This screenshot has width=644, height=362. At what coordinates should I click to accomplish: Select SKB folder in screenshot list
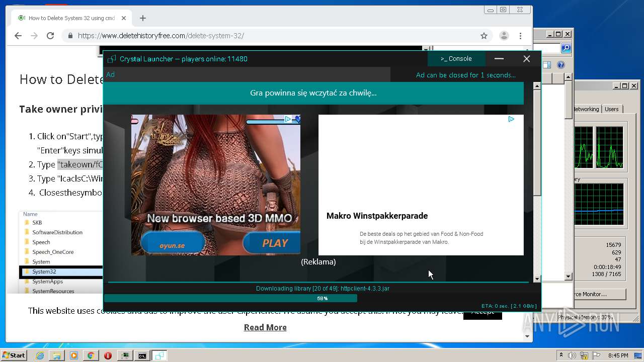tap(37, 222)
